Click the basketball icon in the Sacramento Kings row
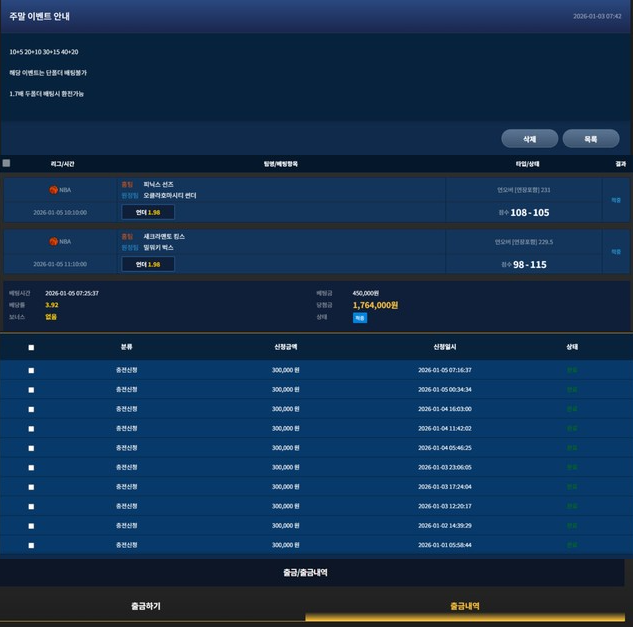 (x=54, y=241)
